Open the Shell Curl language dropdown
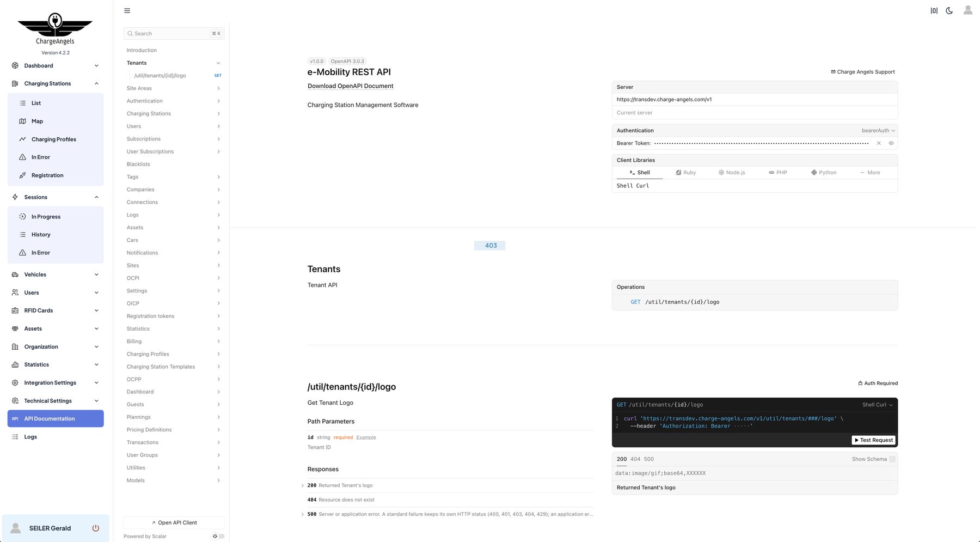 (x=877, y=405)
